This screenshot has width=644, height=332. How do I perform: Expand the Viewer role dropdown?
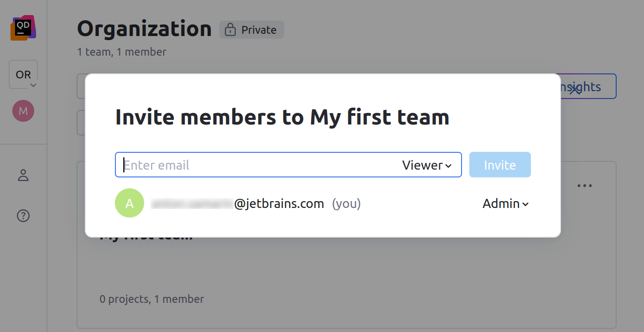click(x=427, y=165)
